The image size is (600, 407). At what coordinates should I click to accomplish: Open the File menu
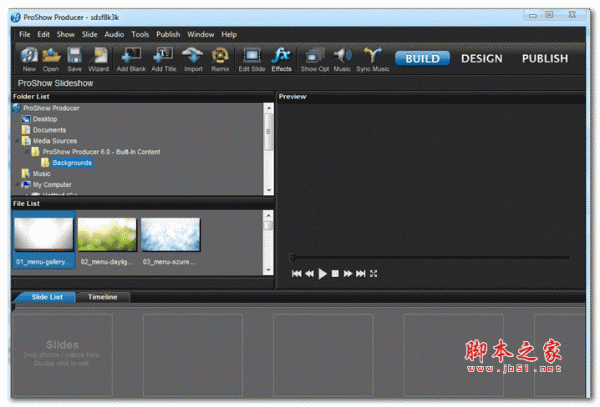(24, 34)
